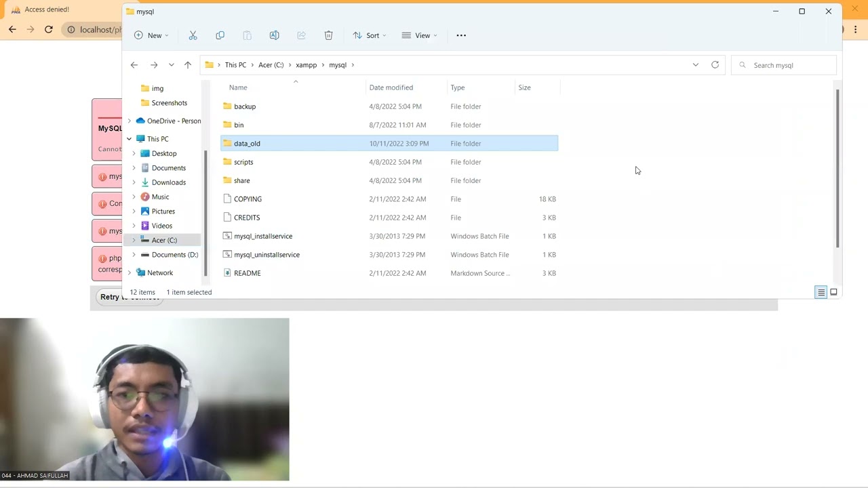Image resolution: width=868 pixels, height=488 pixels.
Task: Go up one folder level arrow
Action: (188, 65)
